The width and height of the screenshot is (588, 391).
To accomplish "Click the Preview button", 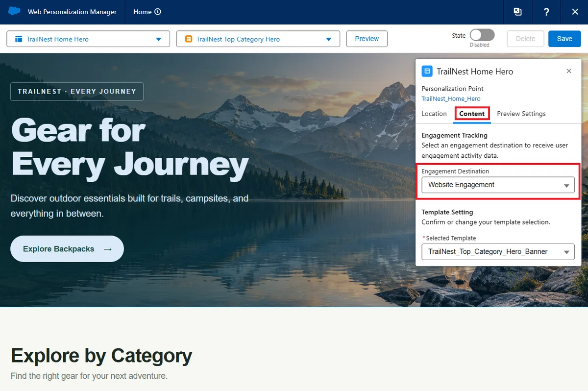I will click(x=367, y=39).
